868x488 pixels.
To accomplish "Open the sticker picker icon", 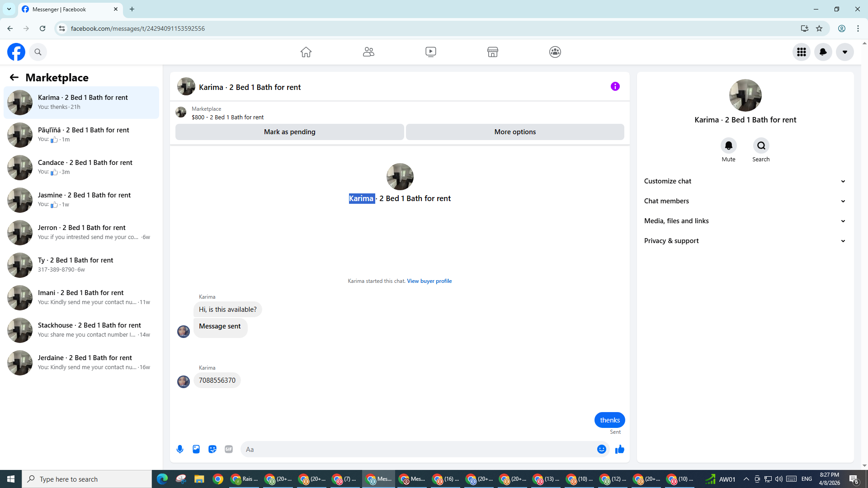I will pyautogui.click(x=212, y=449).
